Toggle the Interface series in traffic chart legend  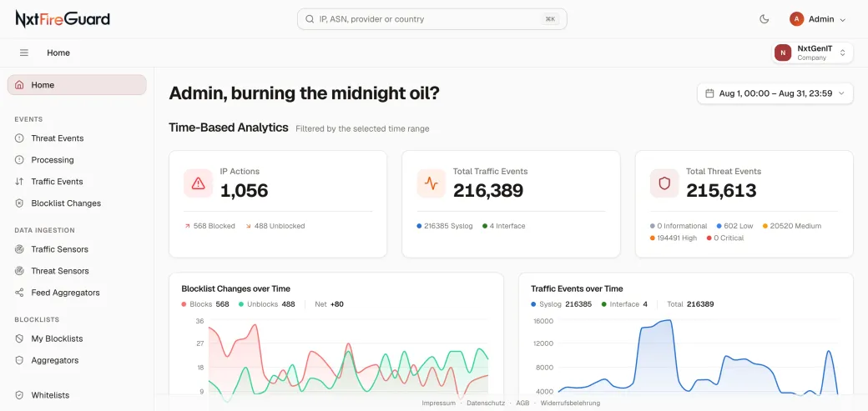(x=624, y=304)
